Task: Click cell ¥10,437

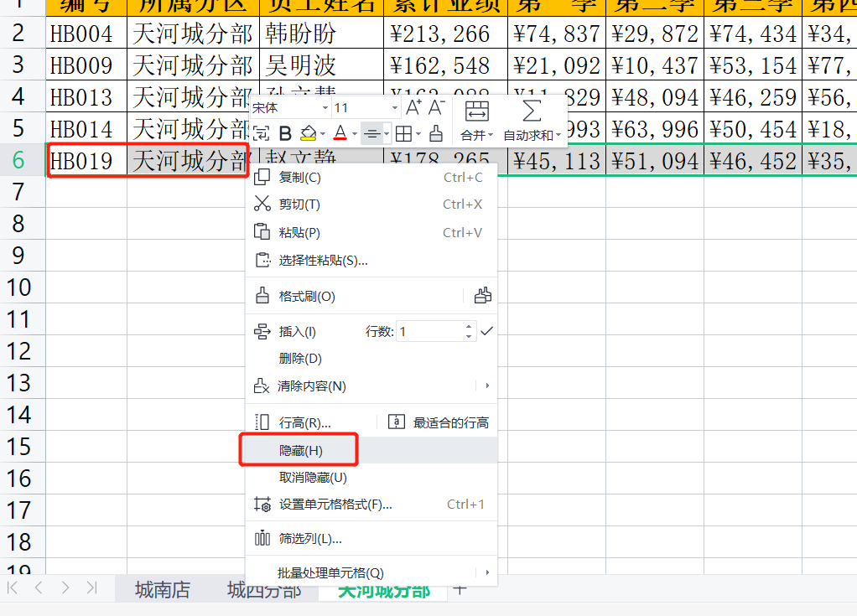Action: (x=655, y=65)
